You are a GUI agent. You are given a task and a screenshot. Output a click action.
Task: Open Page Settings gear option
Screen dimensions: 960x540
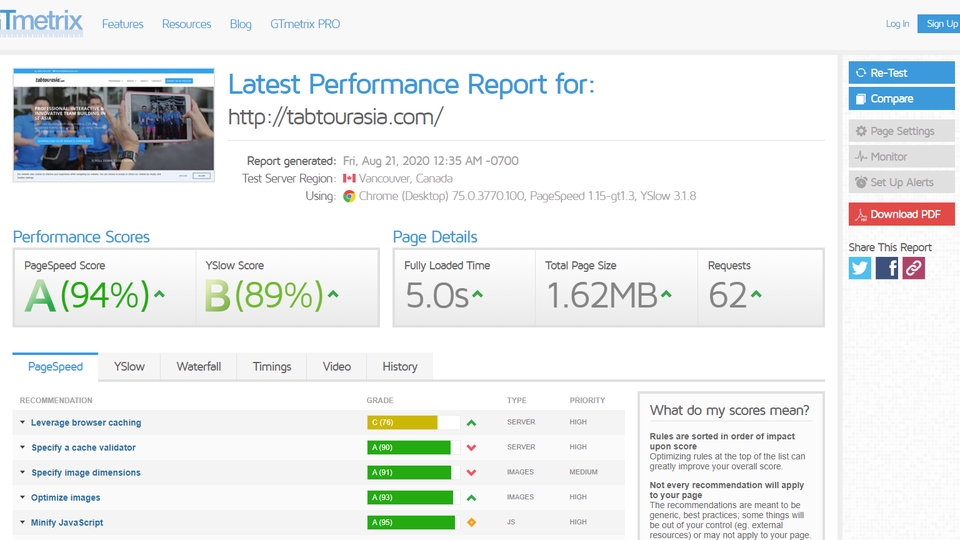click(x=900, y=131)
